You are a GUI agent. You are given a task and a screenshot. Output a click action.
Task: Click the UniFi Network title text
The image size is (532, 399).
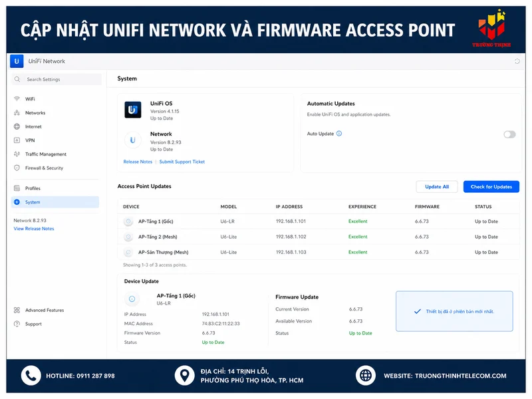click(x=47, y=61)
